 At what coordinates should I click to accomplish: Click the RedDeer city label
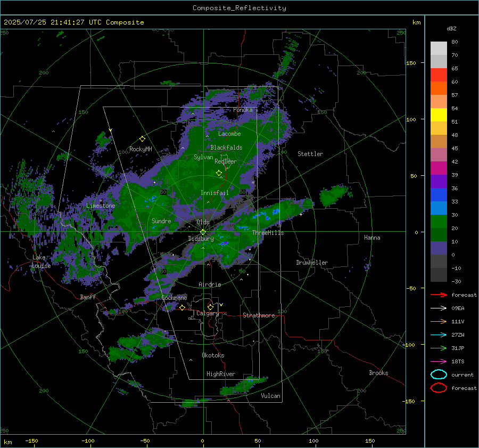226,161
